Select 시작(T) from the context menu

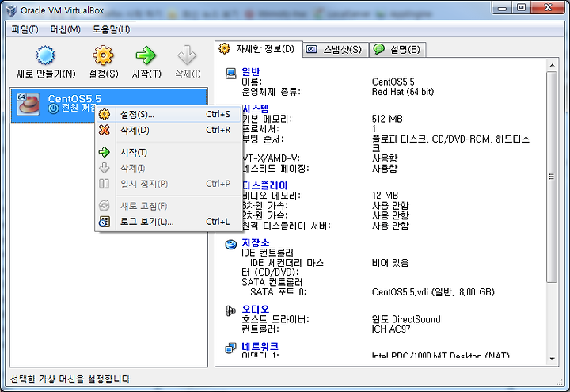coord(169,152)
